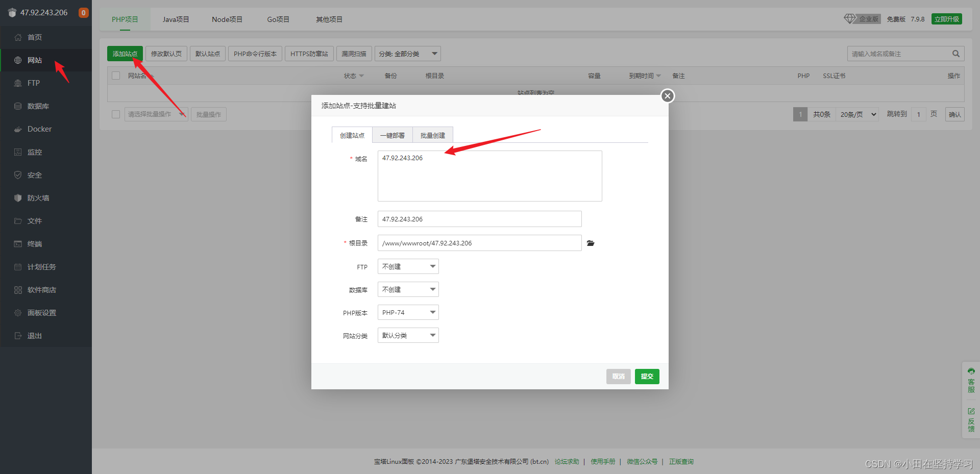Image resolution: width=980 pixels, height=474 pixels.
Task: Switch to the Java项目 tab
Action: click(x=176, y=19)
